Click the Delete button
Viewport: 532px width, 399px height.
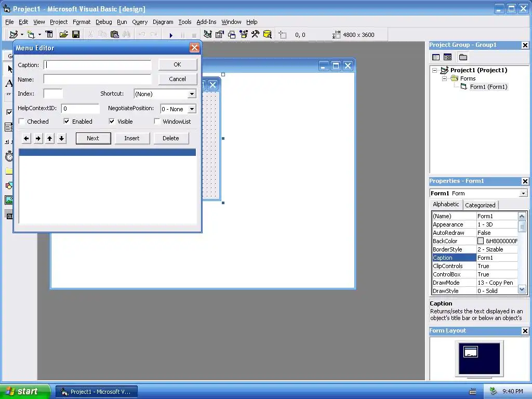click(x=170, y=138)
